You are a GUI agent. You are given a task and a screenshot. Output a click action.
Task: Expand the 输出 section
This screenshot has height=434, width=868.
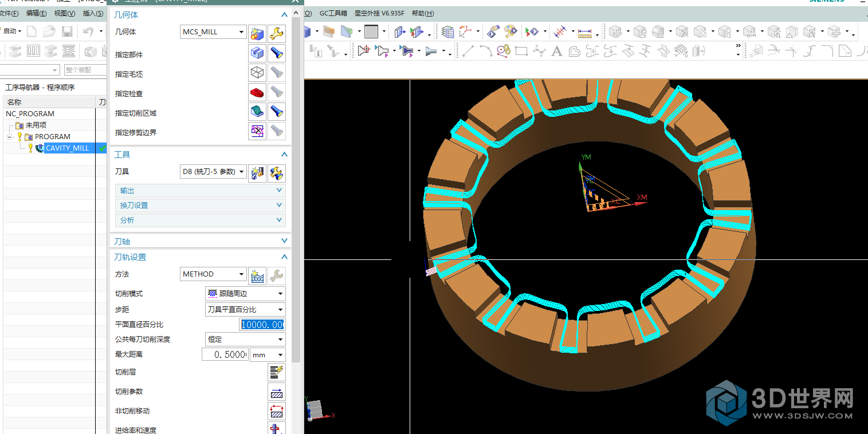(x=200, y=191)
